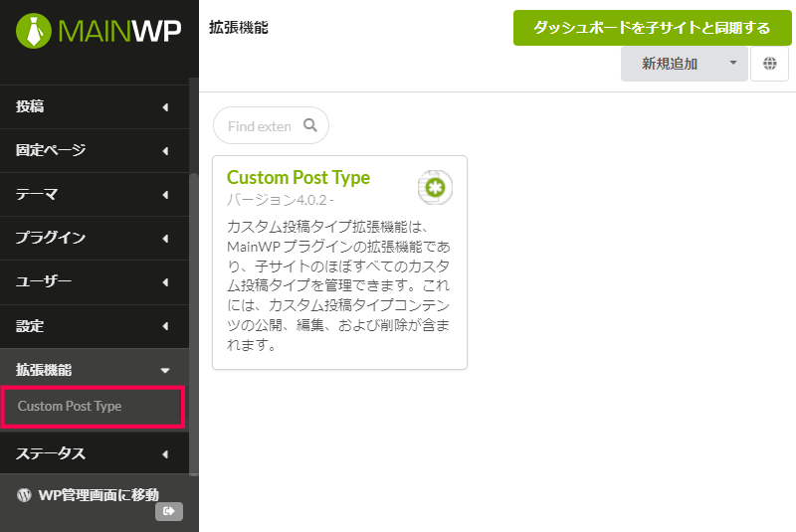Open the 固定ページ menu item
The height and width of the screenshot is (532, 796).
point(95,150)
